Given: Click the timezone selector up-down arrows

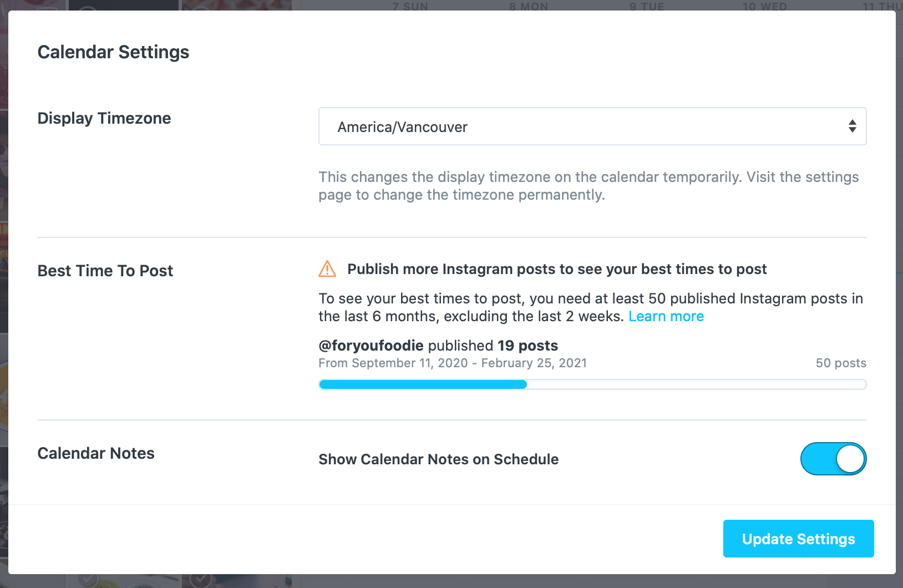Looking at the screenshot, I should tap(852, 126).
